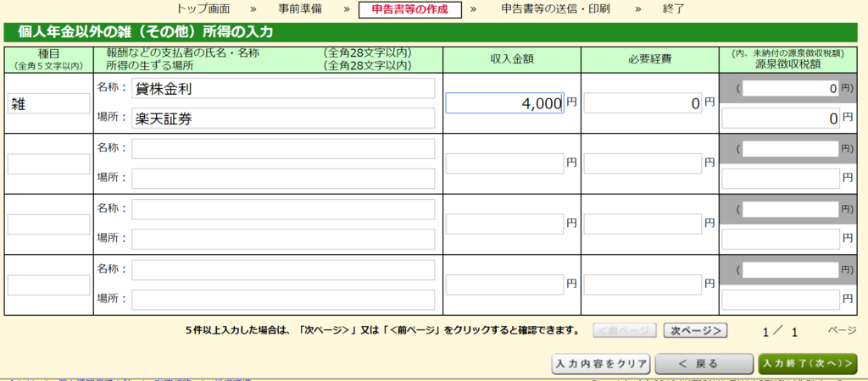Click the second row 場所 field
This screenshot has height=381, width=868.
pyautogui.click(x=283, y=179)
